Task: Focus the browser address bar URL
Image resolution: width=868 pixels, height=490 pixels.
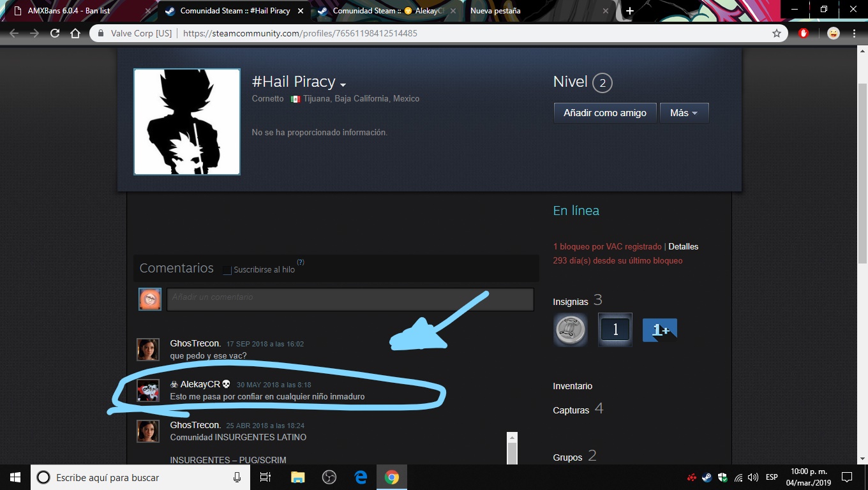Action: (300, 33)
